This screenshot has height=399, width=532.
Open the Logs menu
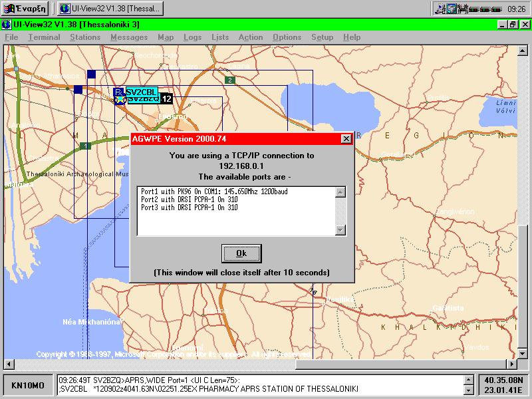click(192, 37)
